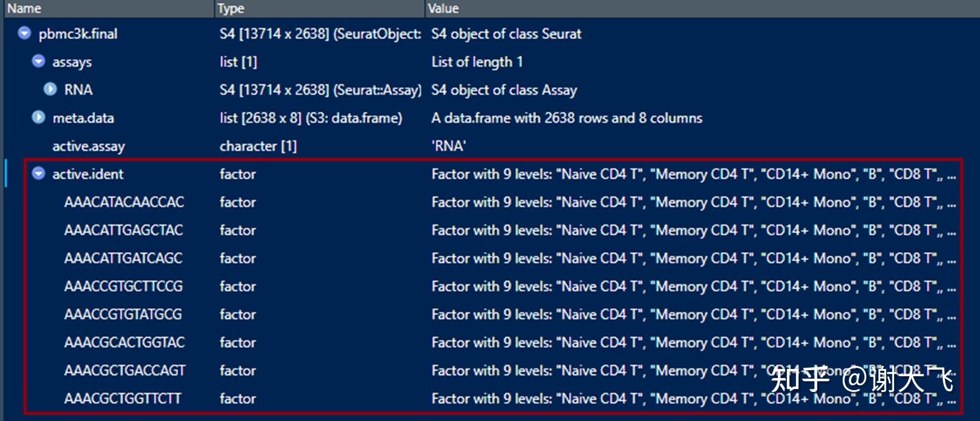This screenshot has height=421, width=980.
Task: Click the Type column header
Action: click(230, 8)
